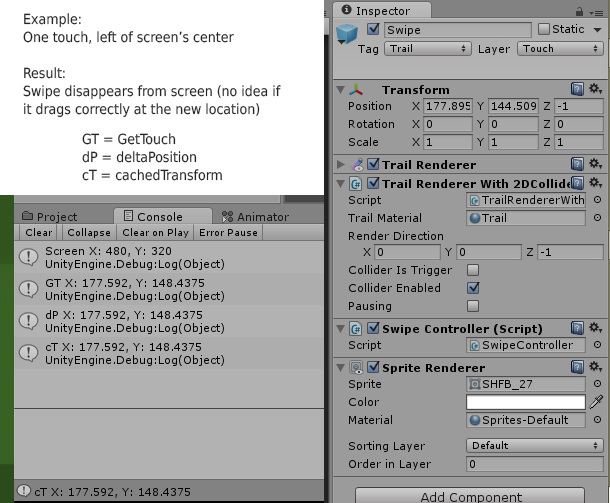Click the GameObject cube icon
Screen dimensions: 610x503
346,33
